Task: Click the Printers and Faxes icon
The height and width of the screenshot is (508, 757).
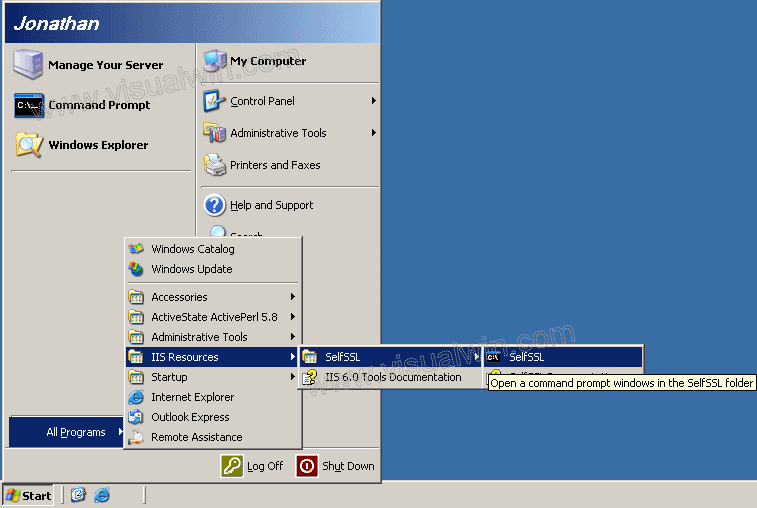Action: pyautogui.click(x=215, y=165)
